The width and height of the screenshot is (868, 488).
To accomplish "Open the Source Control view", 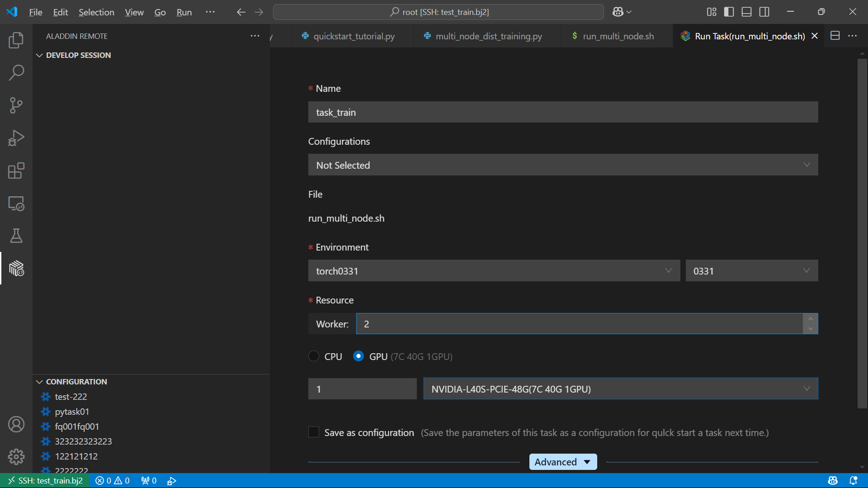I will (x=16, y=105).
